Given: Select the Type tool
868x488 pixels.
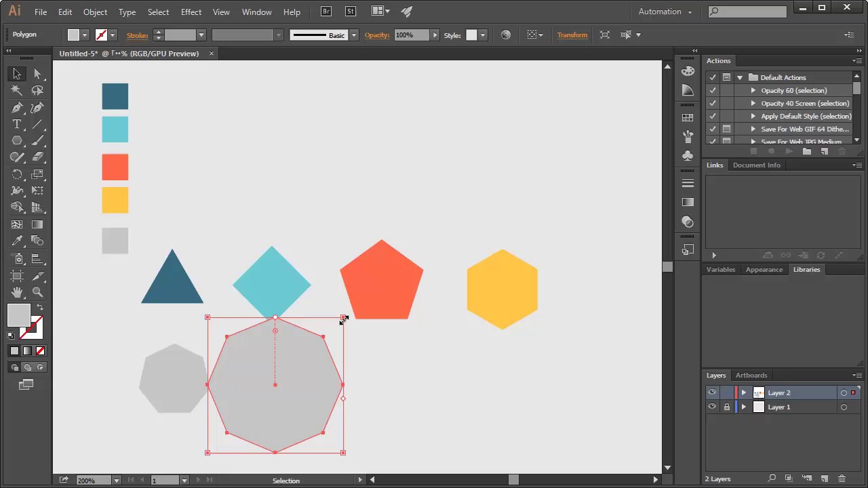Looking at the screenshot, I should (x=17, y=124).
